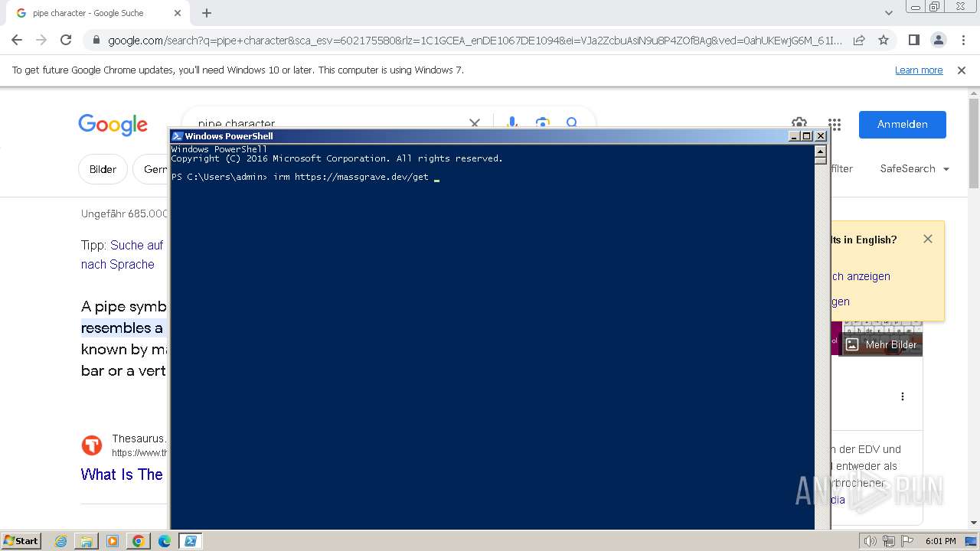980x551 pixels.
Task: Bookmark this page with star
Action: (x=884, y=41)
